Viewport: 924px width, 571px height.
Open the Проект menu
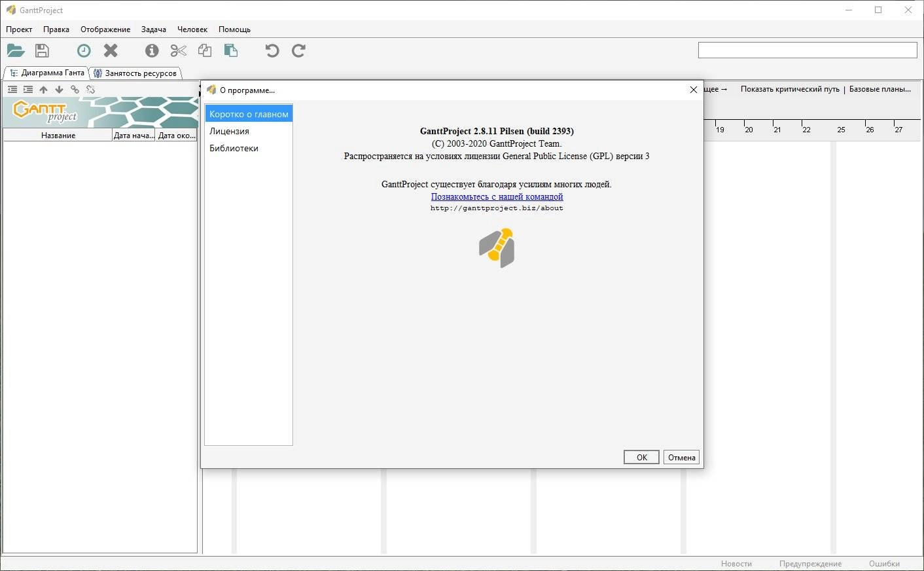[x=19, y=29]
